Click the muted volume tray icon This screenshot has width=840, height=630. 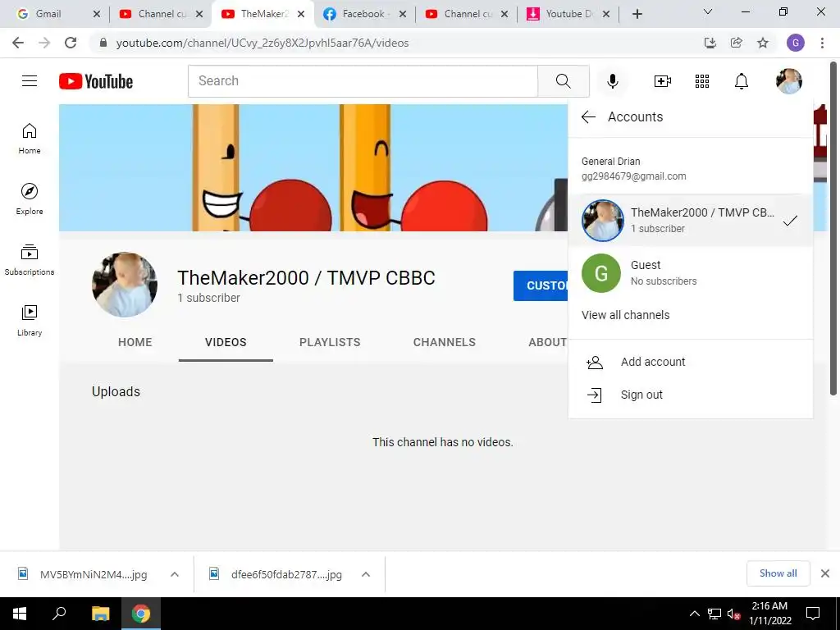click(x=733, y=614)
